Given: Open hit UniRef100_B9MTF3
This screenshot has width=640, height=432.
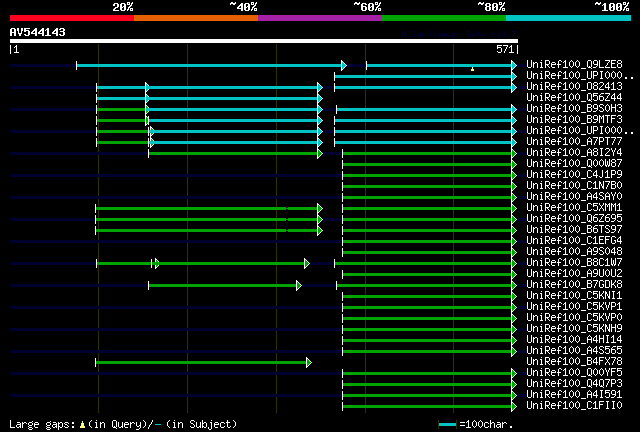Looking at the screenshot, I should point(574,120).
